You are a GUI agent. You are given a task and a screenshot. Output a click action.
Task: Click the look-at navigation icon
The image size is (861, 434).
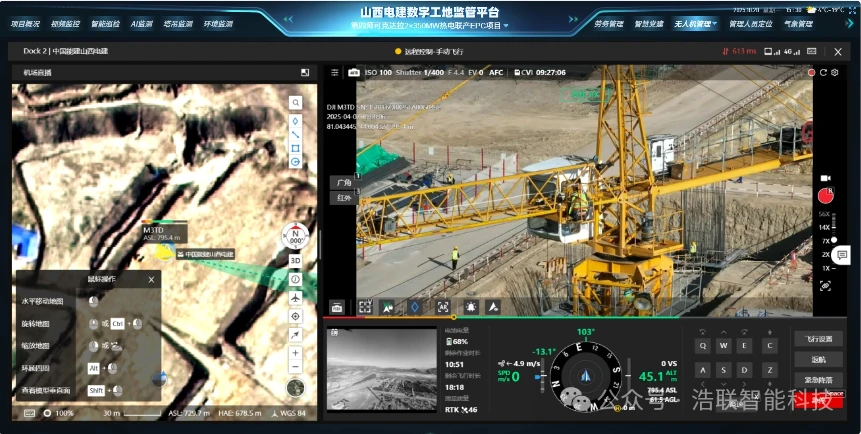388,308
